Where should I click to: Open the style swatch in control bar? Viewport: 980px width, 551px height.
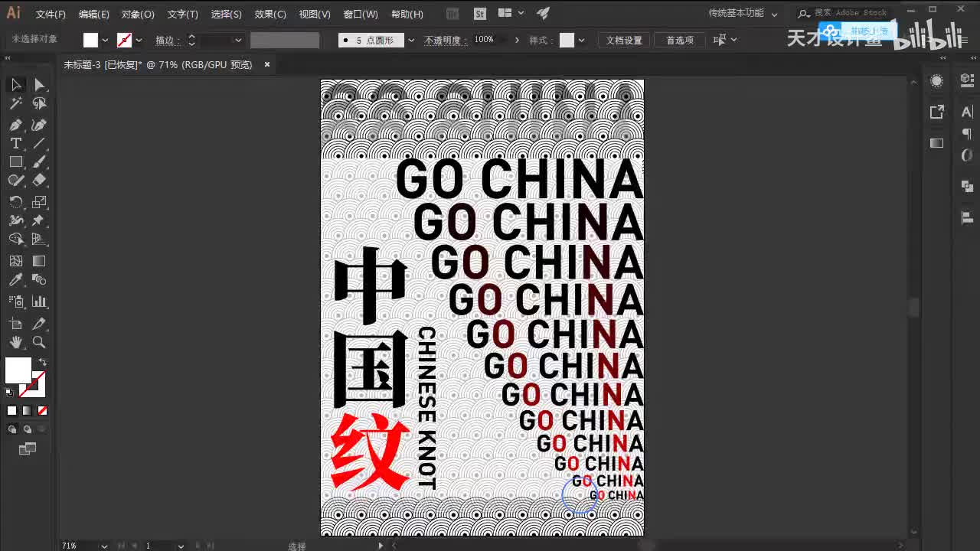[x=567, y=40]
